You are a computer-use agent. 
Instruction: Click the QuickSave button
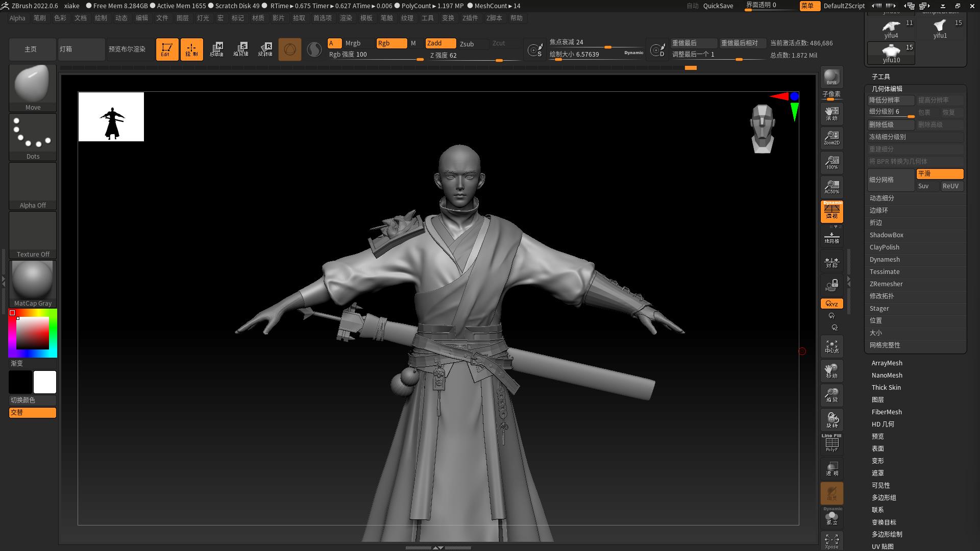[x=718, y=6]
